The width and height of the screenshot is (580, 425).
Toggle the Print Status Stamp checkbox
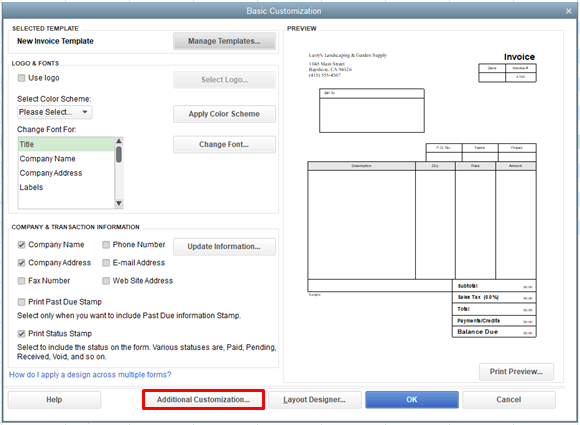tap(21, 334)
